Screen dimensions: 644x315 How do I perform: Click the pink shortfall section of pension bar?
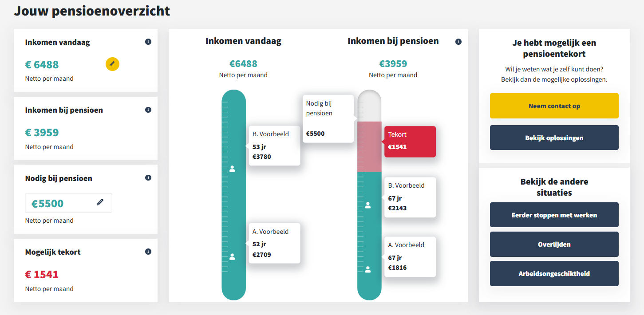pyautogui.click(x=369, y=146)
